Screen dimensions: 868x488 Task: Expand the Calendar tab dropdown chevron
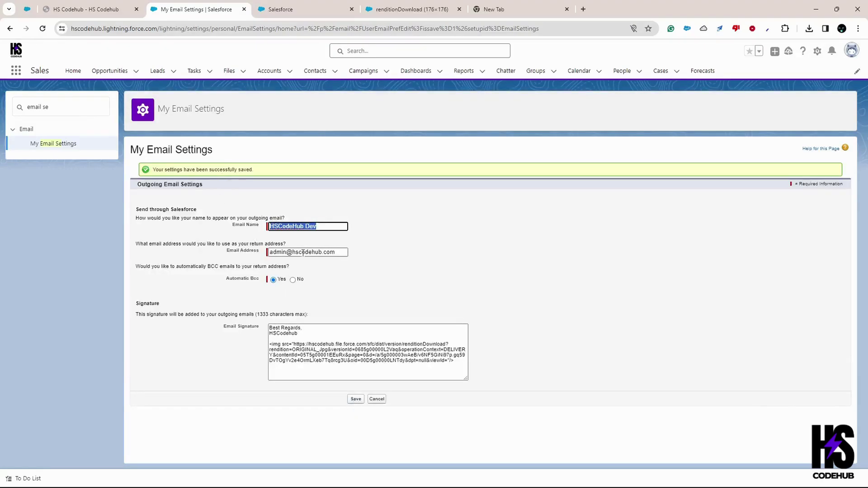(599, 71)
